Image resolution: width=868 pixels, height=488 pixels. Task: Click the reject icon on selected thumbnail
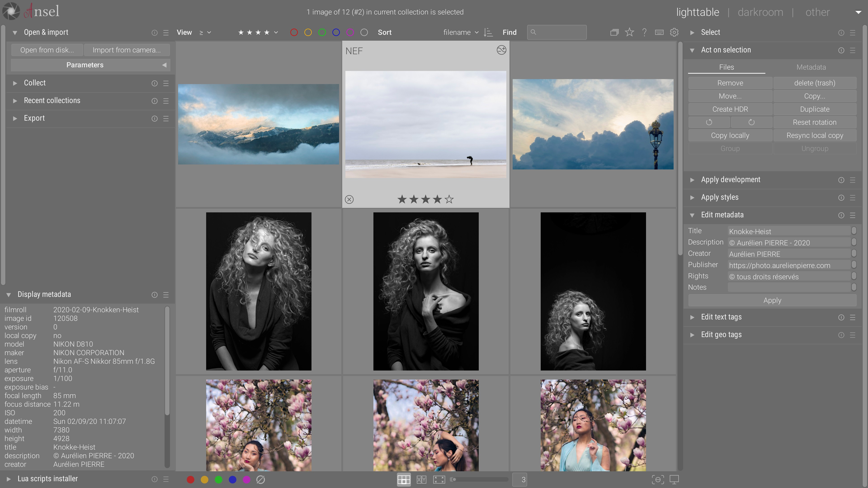tap(349, 199)
